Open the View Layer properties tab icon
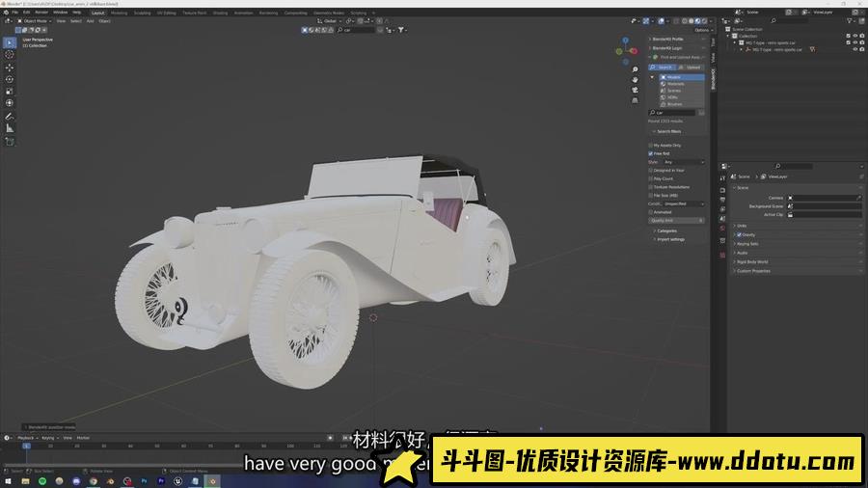Viewport: 868px width, 488px height. (722, 209)
